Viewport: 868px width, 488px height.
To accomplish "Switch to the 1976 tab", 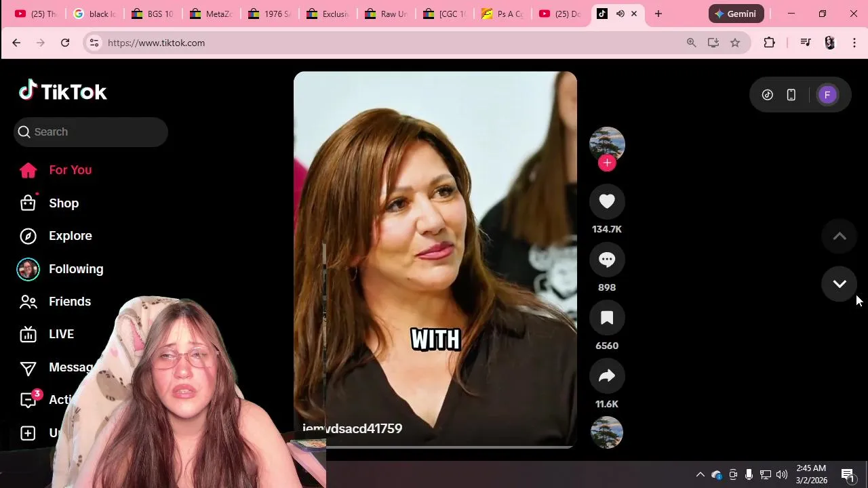I will tap(270, 14).
